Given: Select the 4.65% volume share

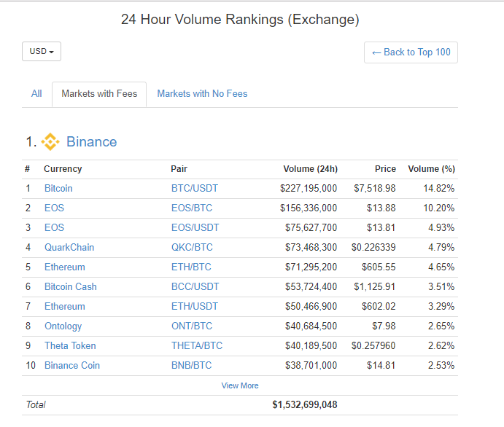Looking at the screenshot, I should click(x=441, y=267).
